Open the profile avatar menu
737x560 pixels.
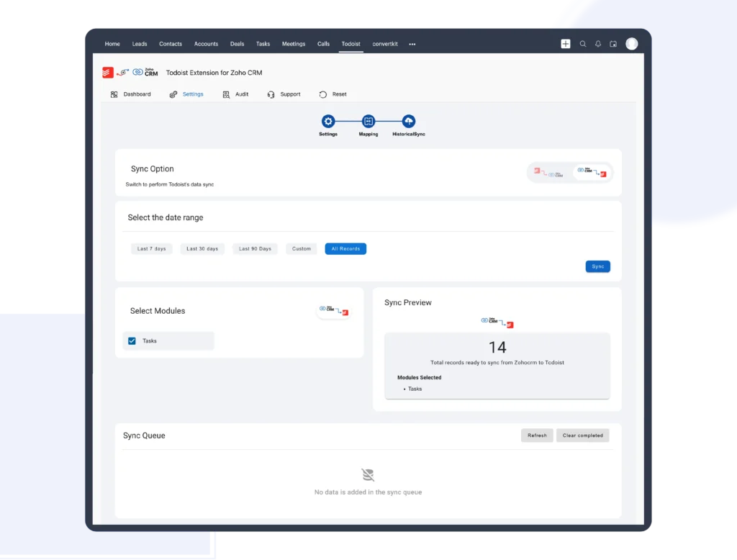pyautogui.click(x=631, y=43)
